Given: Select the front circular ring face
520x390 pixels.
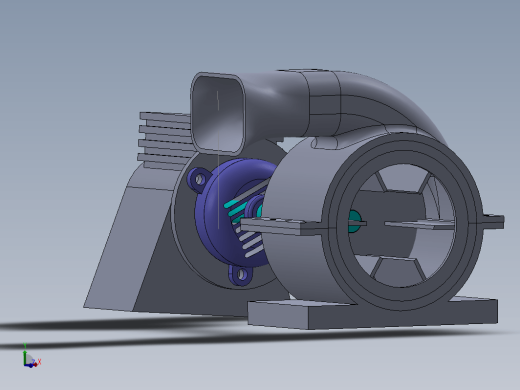Looking at the screenshot, I should coord(403,222).
